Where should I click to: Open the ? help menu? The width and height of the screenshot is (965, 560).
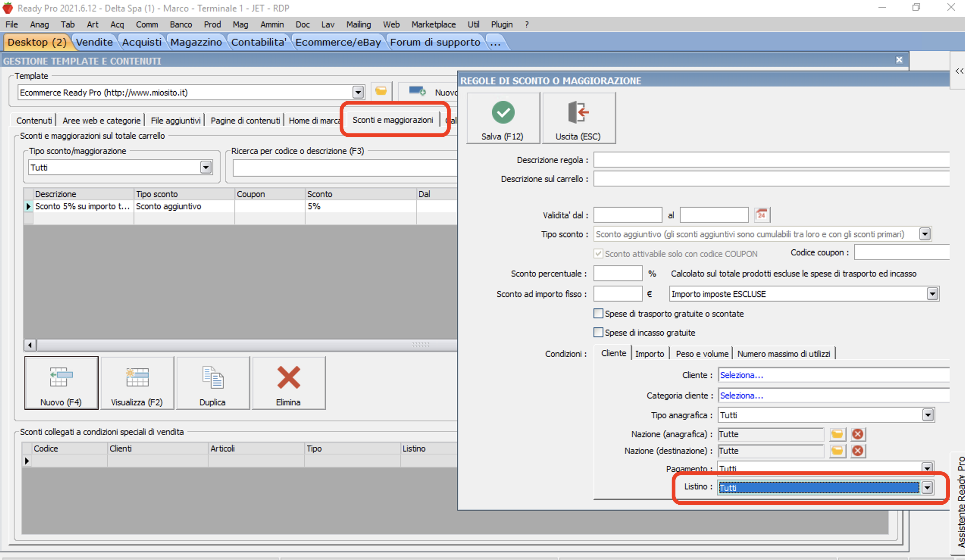tap(527, 25)
